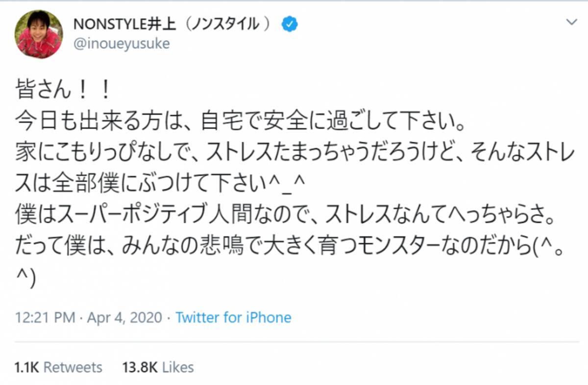Open NONSTYLE井上's profile avatar photo
The image size is (588, 385).
click(40, 34)
